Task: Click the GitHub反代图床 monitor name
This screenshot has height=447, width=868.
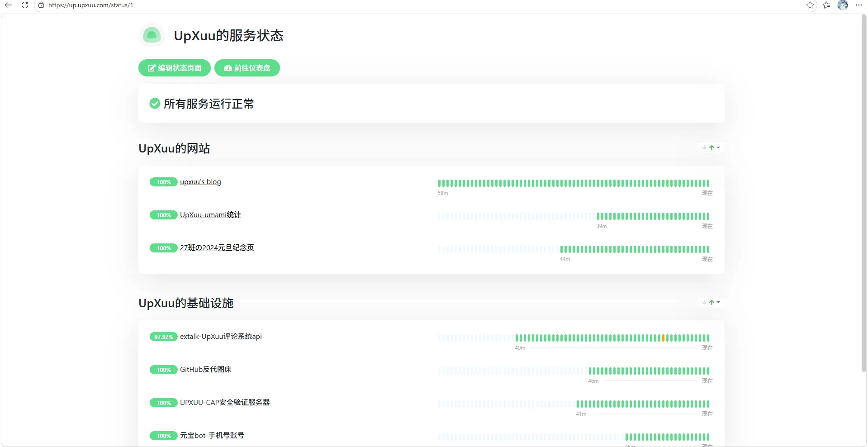Action: 206,370
